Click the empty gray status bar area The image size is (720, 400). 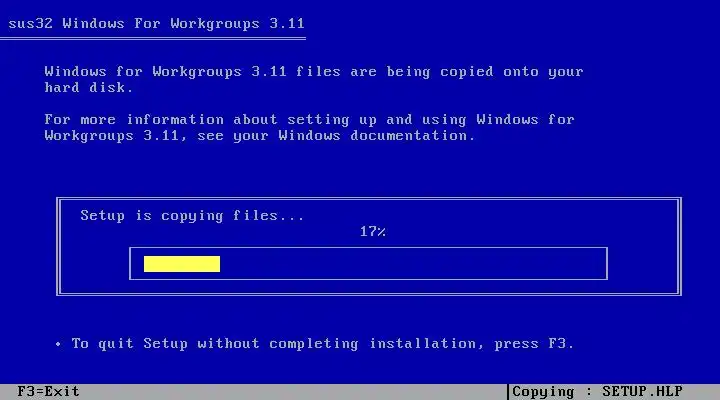294,392
